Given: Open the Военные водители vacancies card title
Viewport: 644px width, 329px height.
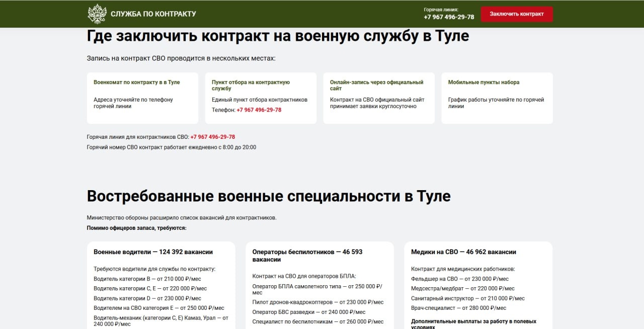Looking at the screenshot, I should [x=153, y=252].
